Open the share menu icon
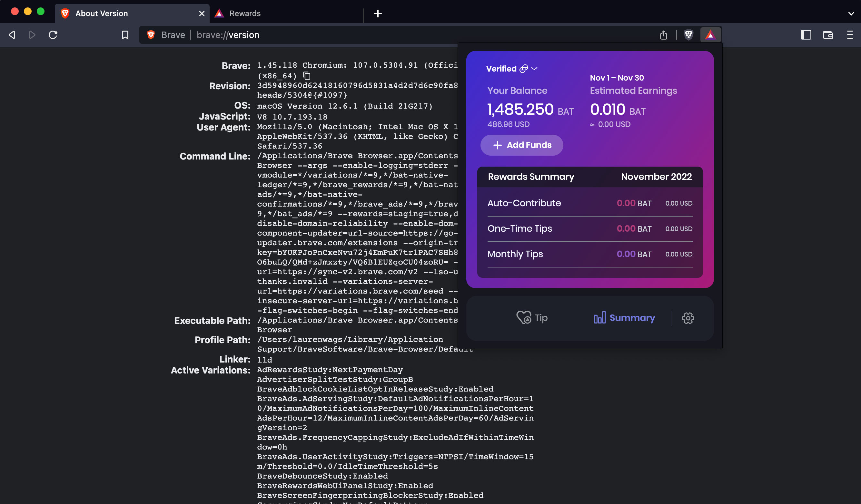The image size is (861, 504). tap(664, 35)
